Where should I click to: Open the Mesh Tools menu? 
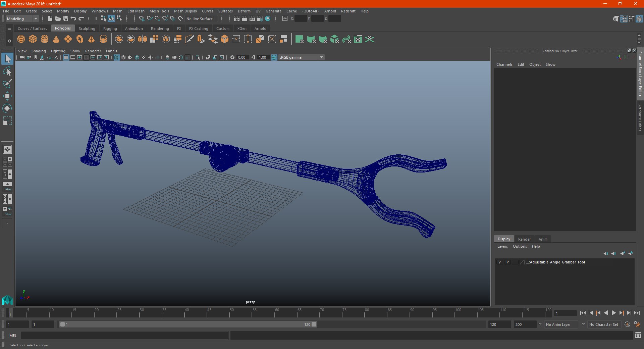(159, 11)
